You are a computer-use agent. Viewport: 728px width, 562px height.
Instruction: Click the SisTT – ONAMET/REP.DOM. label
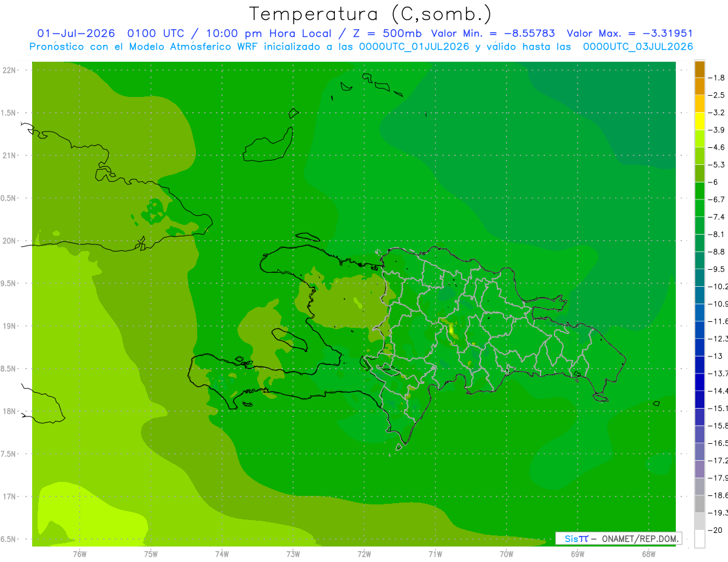[x=618, y=538]
